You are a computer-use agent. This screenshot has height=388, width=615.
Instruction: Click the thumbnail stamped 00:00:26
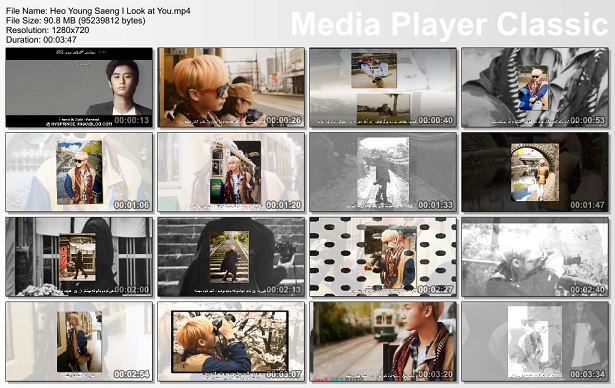coord(231,87)
